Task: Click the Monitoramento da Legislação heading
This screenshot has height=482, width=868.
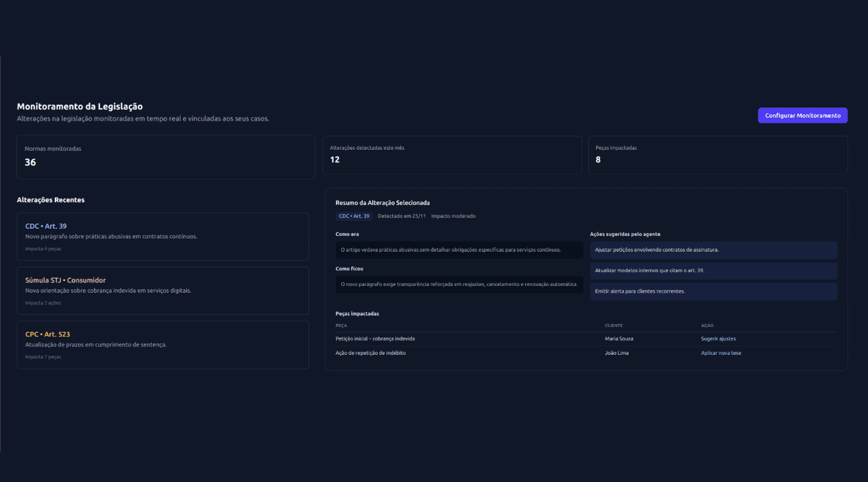Action: [x=80, y=107]
